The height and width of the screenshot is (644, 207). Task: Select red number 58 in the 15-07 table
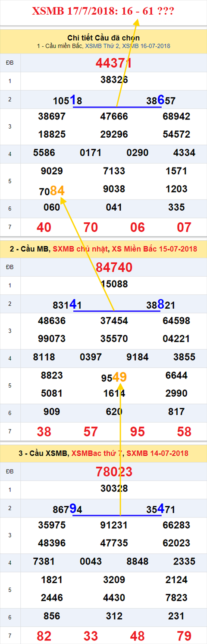pyautogui.click(x=184, y=431)
